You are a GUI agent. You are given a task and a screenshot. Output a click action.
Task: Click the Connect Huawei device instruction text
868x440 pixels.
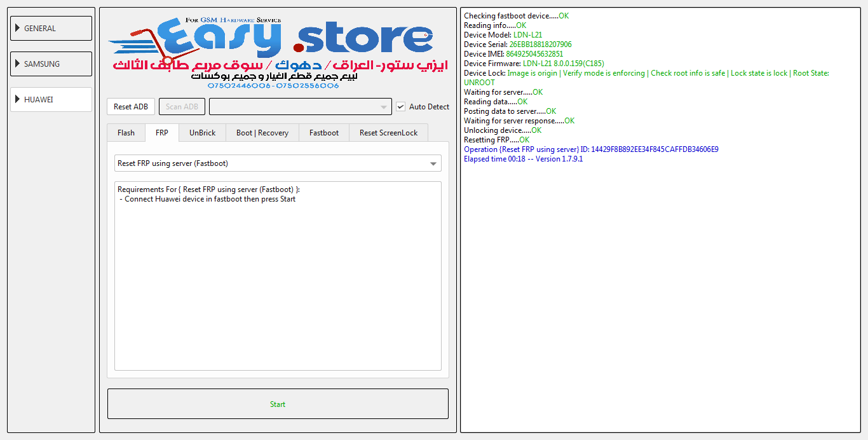(208, 199)
